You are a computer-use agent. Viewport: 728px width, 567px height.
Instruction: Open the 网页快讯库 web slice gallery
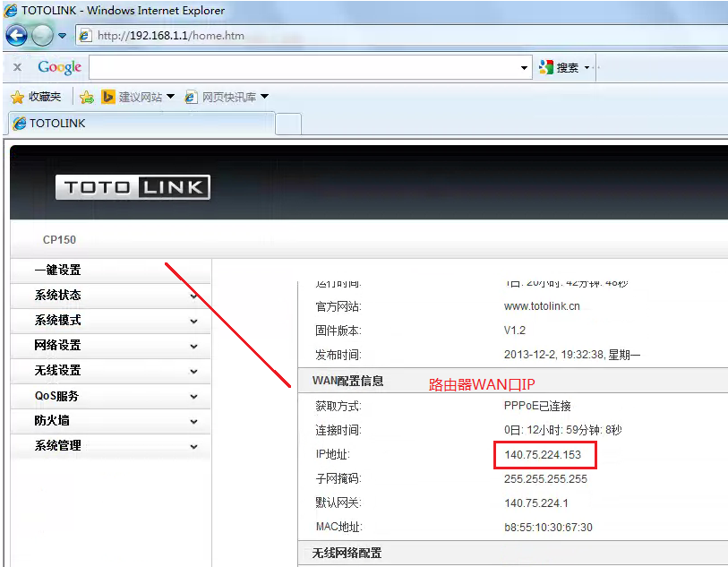[x=226, y=97]
